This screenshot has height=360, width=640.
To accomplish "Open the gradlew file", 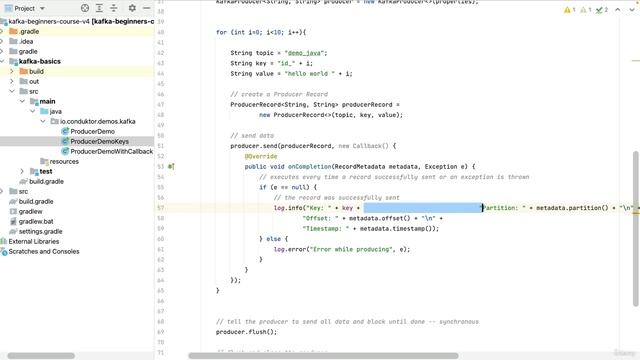I will [30, 211].
